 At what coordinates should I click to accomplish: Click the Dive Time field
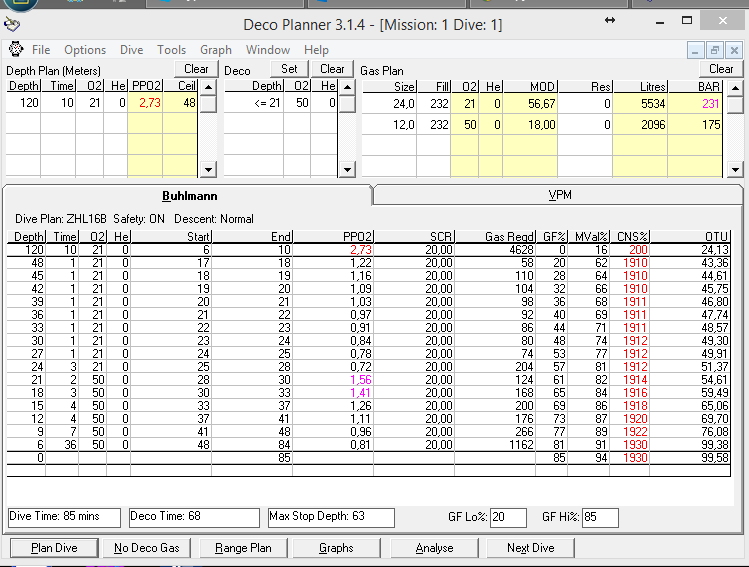pyautogui.click(x=64, y=517)
